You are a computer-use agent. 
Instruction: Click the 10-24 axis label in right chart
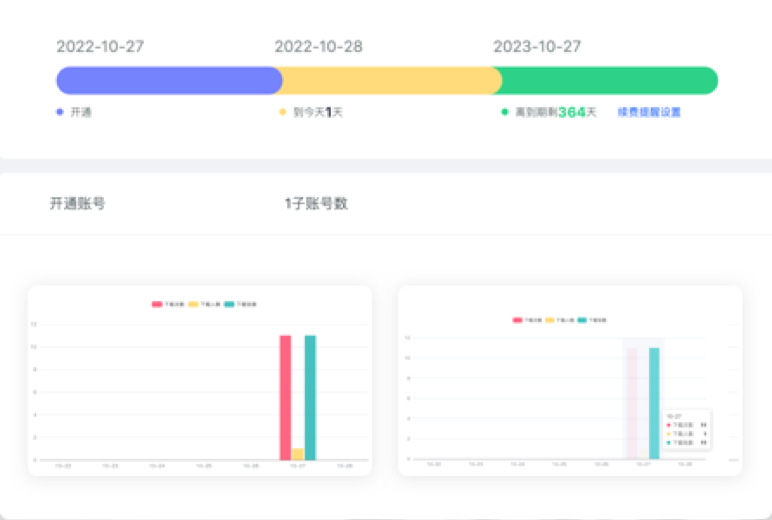tap(517, 464)
